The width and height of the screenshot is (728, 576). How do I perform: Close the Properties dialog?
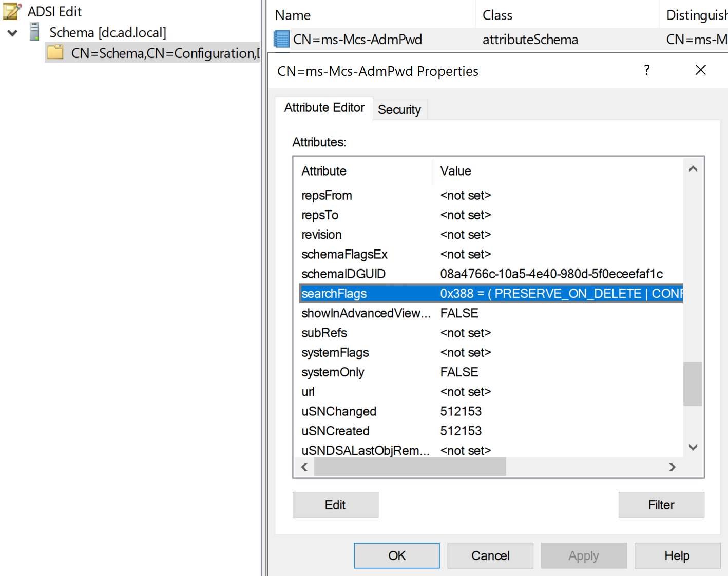click(701, 70)
